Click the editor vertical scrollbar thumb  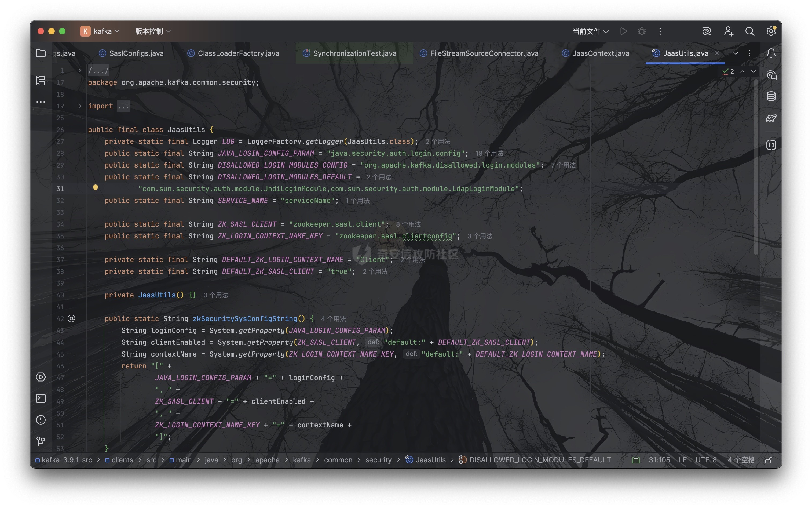(x=756, y=167)
